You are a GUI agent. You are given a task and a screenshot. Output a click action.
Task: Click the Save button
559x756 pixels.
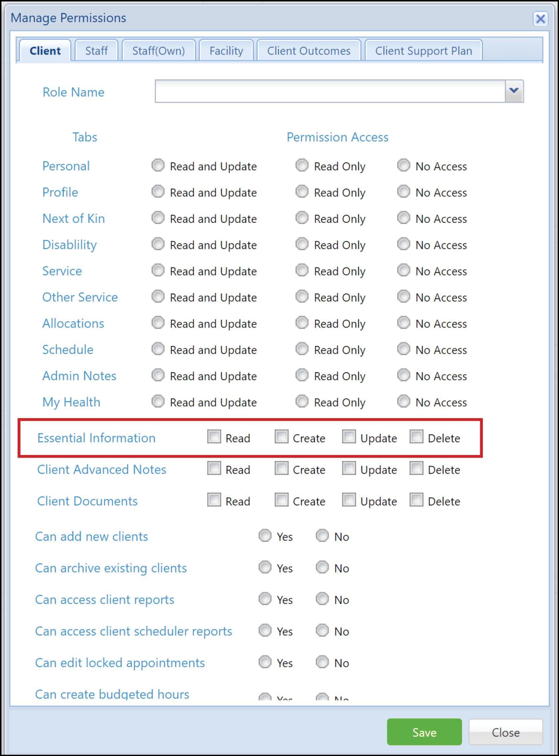tap(424, 732)
